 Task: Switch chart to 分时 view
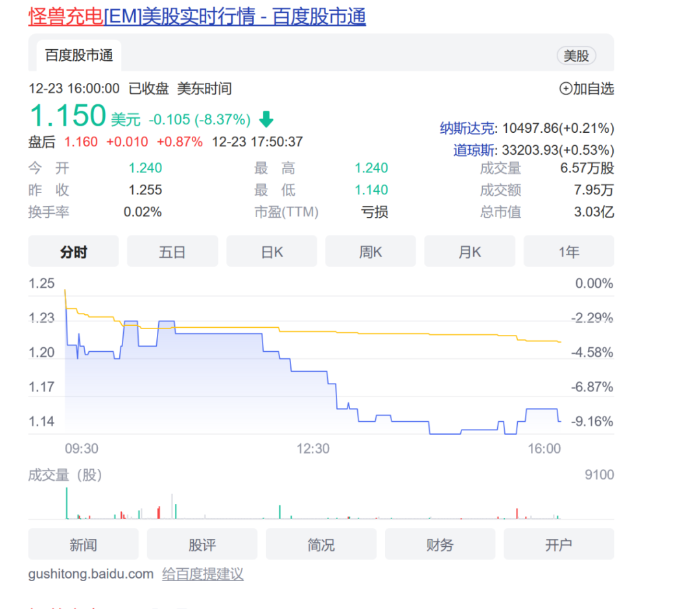(74, 251)
